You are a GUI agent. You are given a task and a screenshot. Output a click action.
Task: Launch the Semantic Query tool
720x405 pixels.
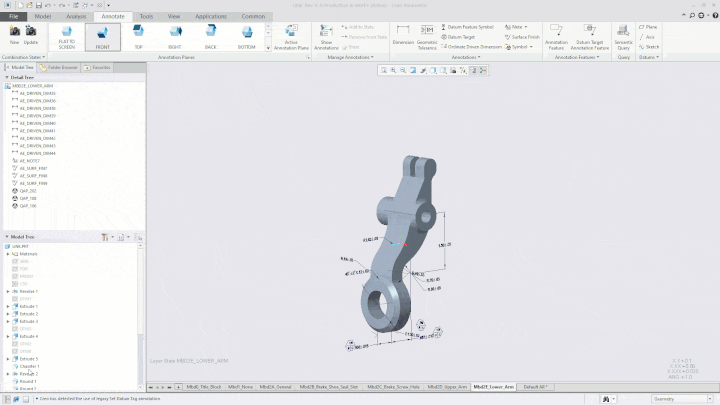[x=623, y=37]
